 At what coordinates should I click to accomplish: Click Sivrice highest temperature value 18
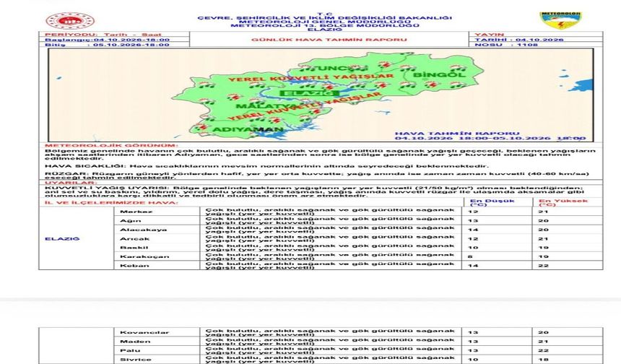(x=543, y=359)
